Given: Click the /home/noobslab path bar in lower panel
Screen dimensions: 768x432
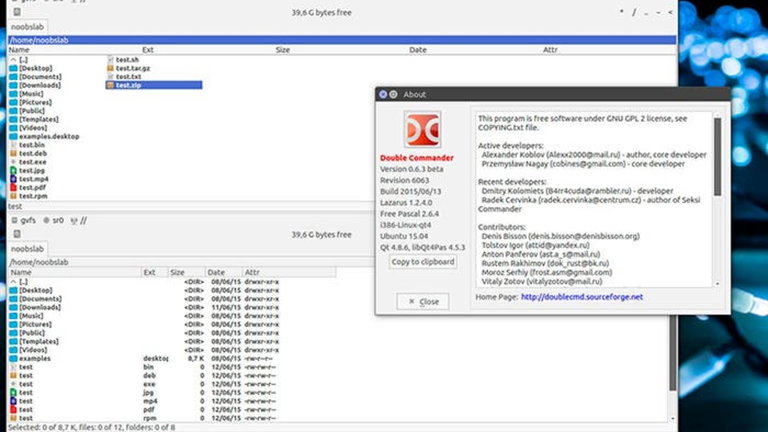Looking at the screenshot, I should (192, 262).
